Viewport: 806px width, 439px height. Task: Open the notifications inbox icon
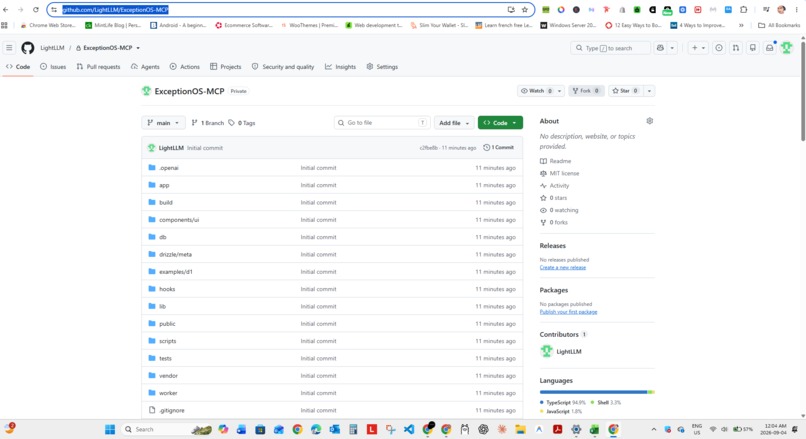click(x=770, y=48)
